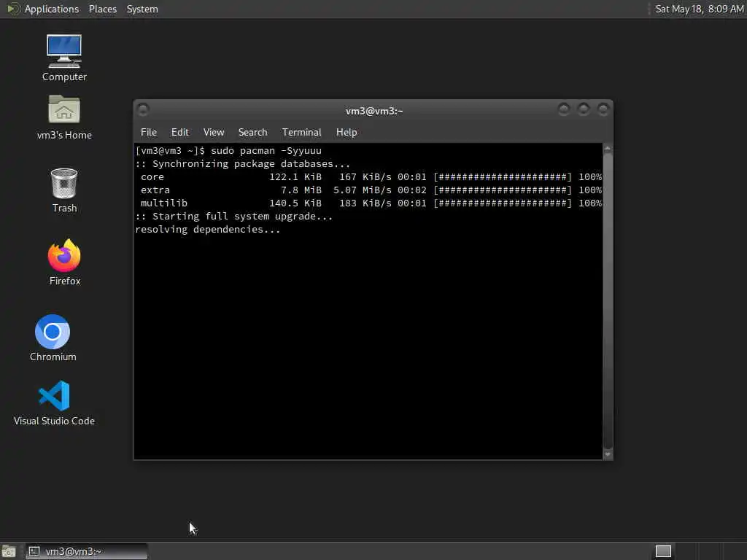Select the Trash desktop icon
747x560 pixels.
(x=64, y=190)
